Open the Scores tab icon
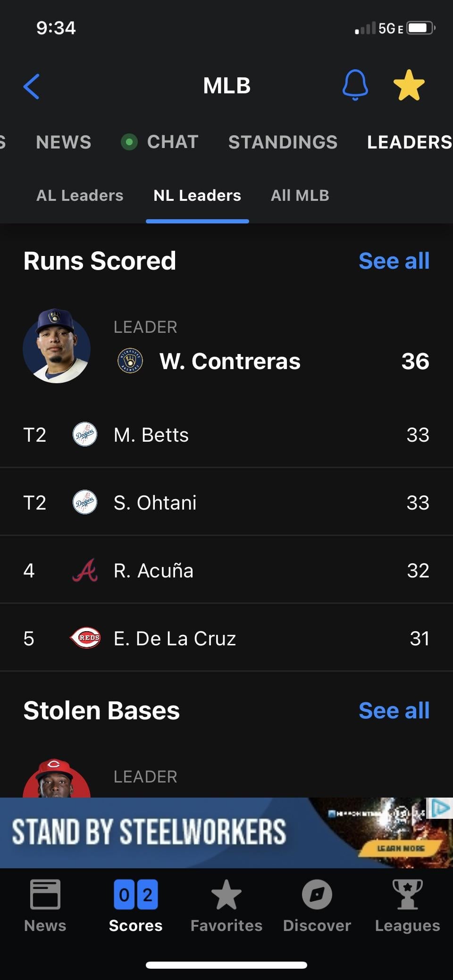The width and height of the screenshot is (453, 980). [136, 894]
